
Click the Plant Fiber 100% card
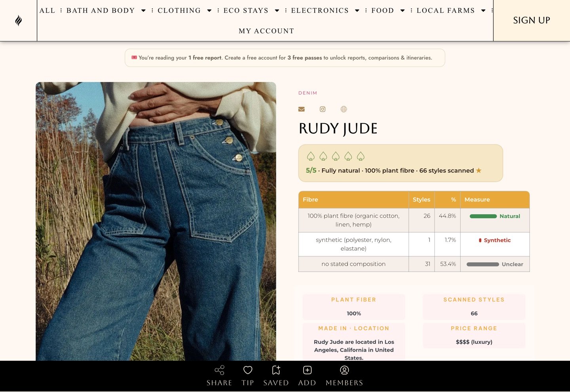[x=354, y=307]
